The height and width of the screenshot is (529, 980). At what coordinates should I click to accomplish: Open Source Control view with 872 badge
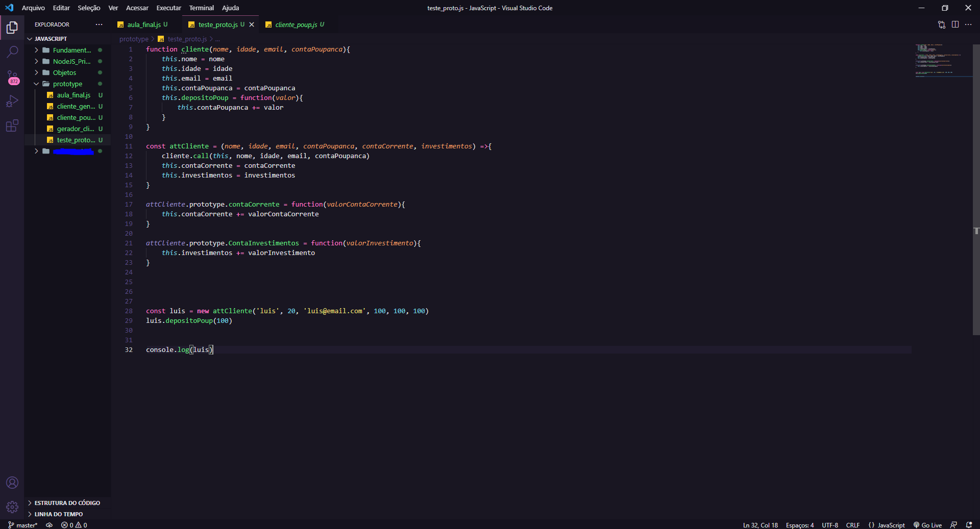tap(12, 77)
